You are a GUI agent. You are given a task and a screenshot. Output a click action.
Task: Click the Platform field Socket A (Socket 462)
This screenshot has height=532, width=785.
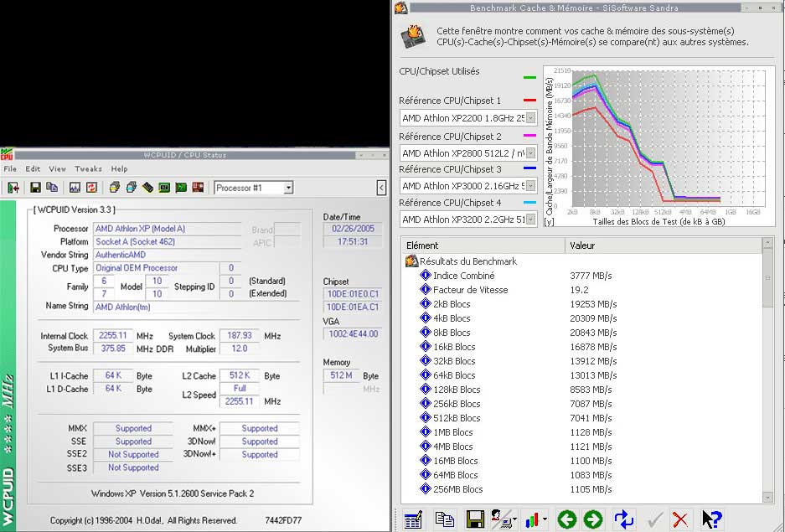(168, 241)
